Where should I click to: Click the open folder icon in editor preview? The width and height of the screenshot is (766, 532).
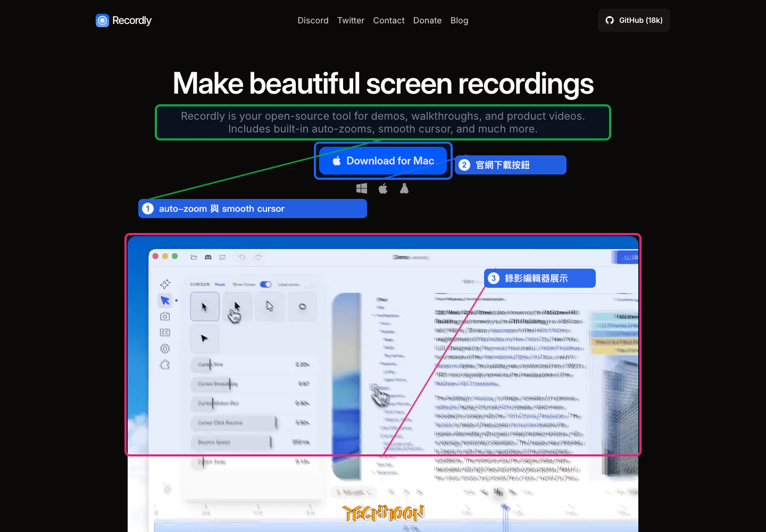tap(194, 257)
